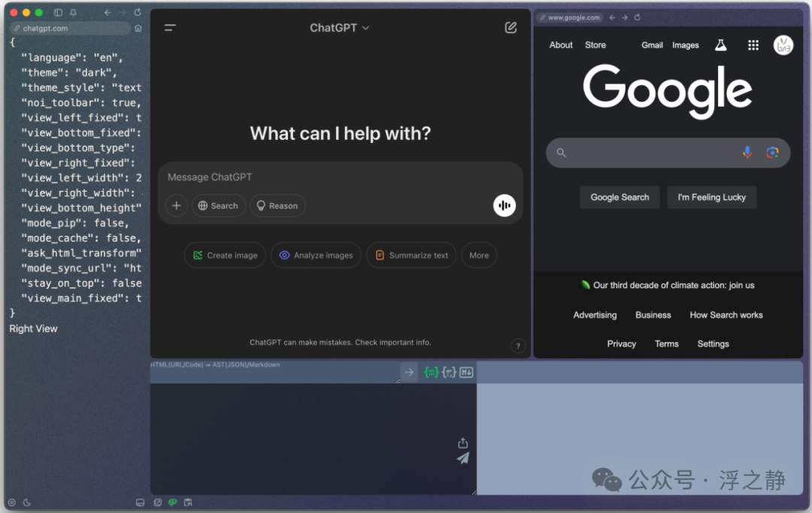Toggle ChatGPT Search mode
Viewport: 812px width, 513px height.
click(x=219, y=205)
